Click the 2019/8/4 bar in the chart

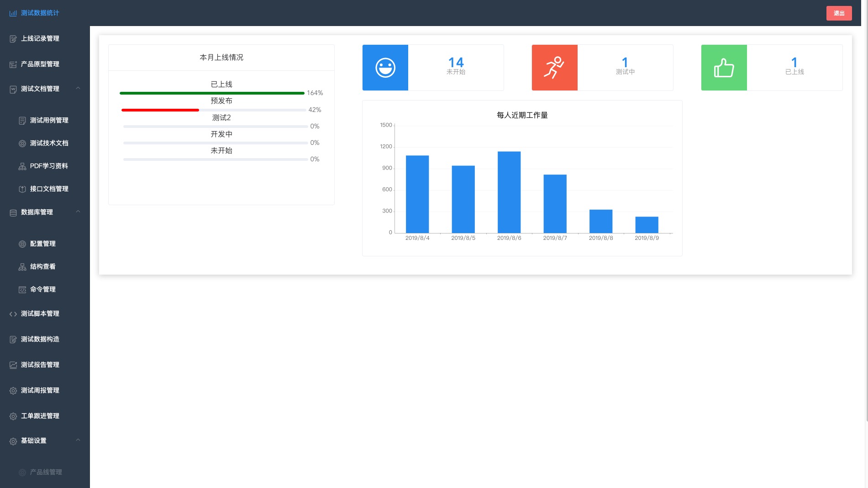pyautogui.click(x=417, y=194)
